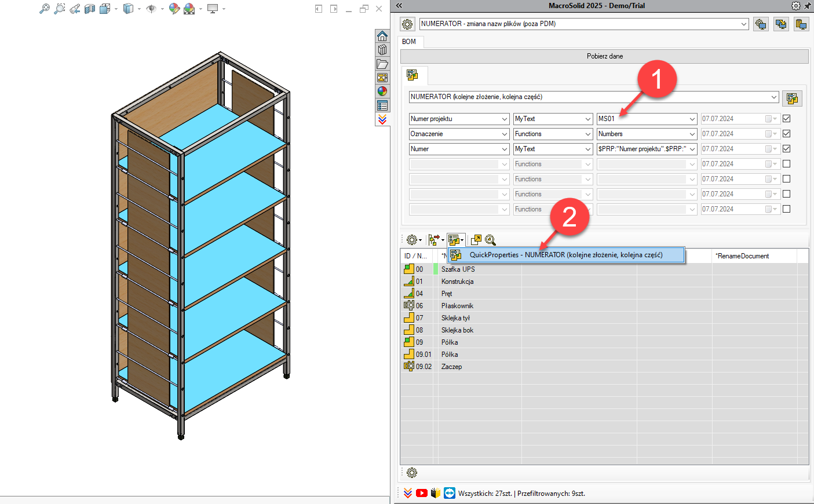
Task: Click the TeamViewer icon in the status bar
Action: click(450, 493)
